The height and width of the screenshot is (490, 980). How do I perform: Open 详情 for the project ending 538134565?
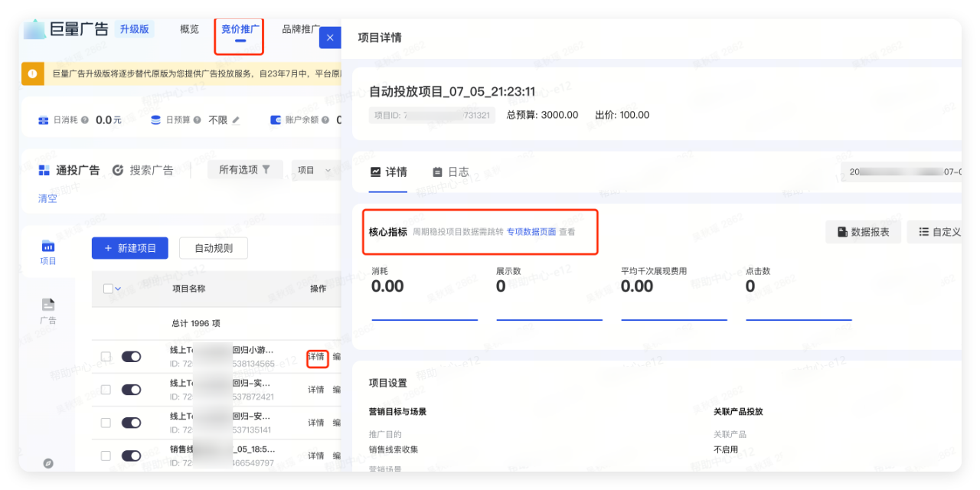pos(316,357)
